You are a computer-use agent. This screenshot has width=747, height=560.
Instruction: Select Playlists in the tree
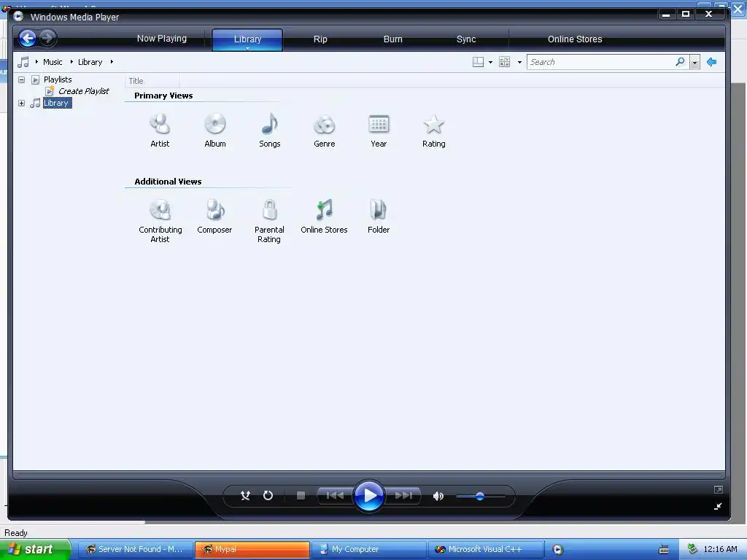[58, 79]
